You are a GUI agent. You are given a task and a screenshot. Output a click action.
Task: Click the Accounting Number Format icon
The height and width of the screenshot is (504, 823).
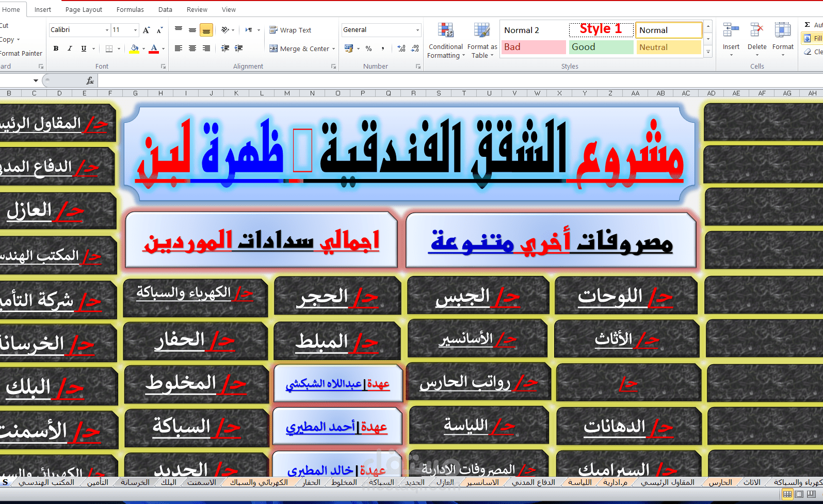coord(349,48)
